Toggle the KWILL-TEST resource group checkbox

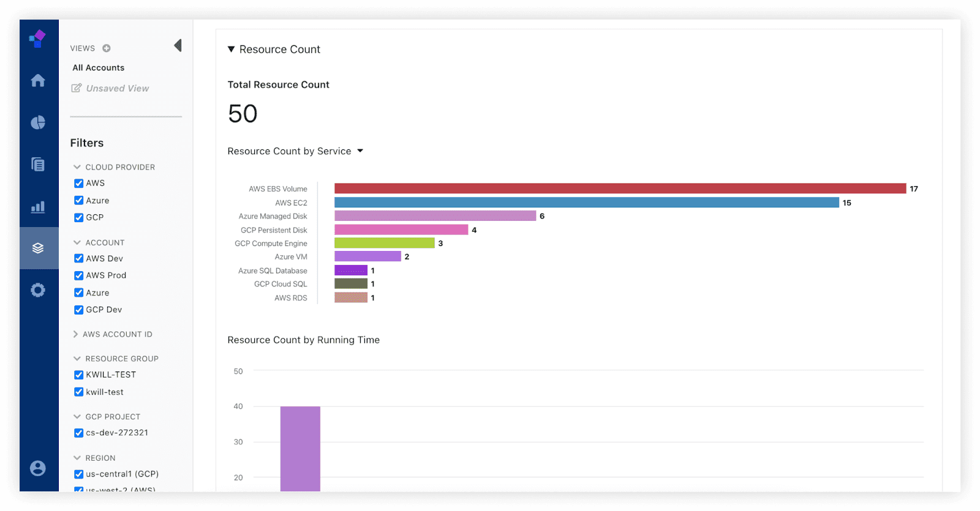78,375
